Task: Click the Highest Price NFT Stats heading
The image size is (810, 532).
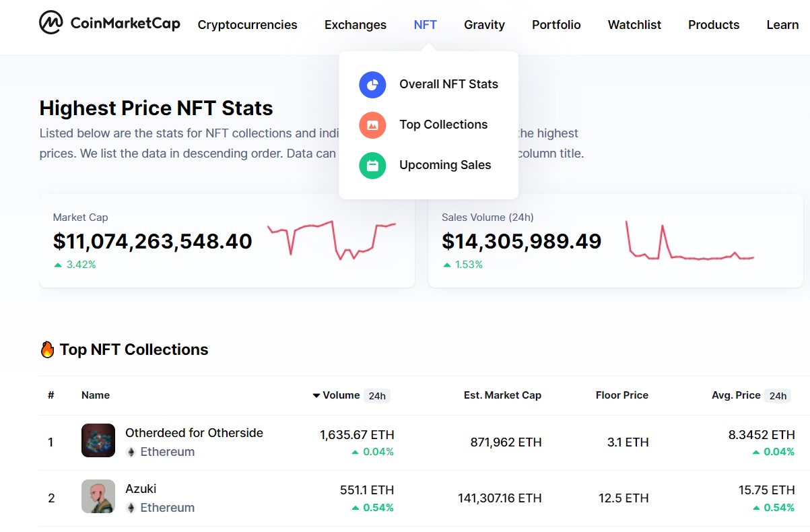Action: (156, 108)
